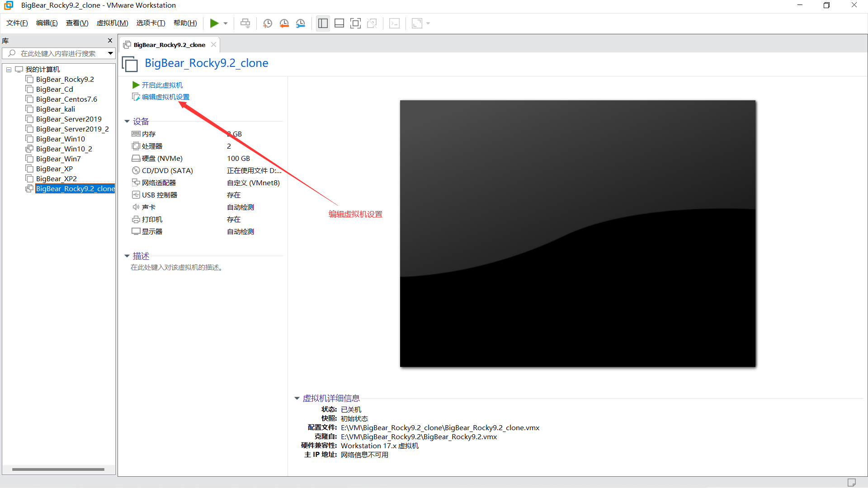
Task: Open the 虚拟机(M) menu
Action: 112,23
